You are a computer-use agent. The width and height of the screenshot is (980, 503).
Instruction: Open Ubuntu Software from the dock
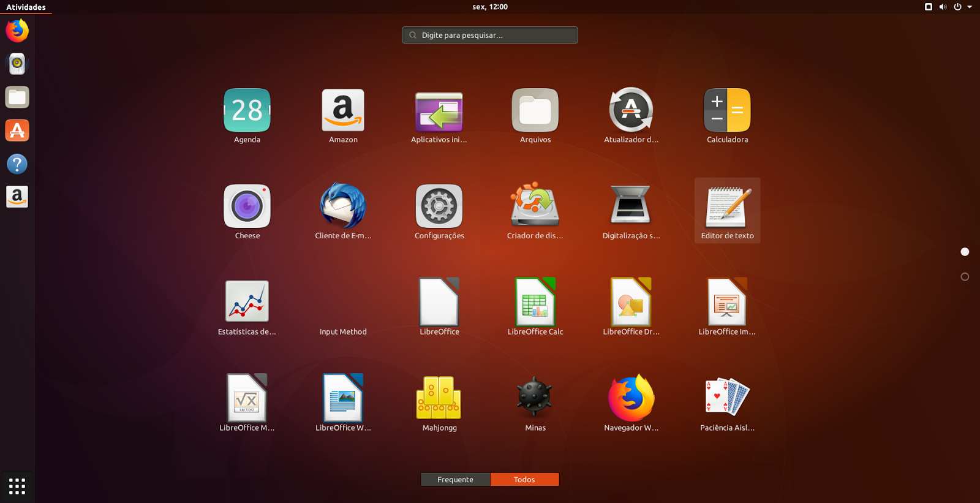click(17, 130)
